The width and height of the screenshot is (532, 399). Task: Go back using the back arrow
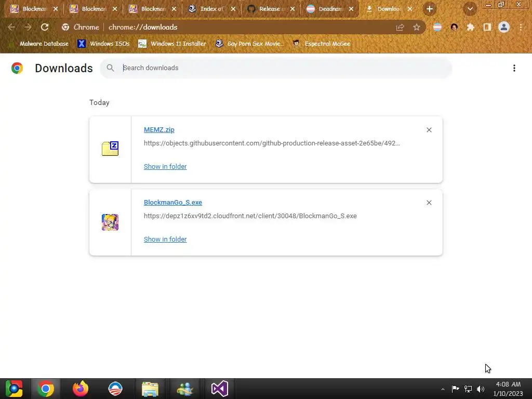click(11, 27)
